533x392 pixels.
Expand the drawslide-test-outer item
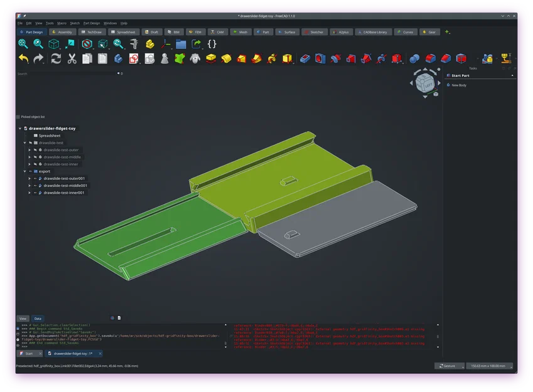coord(30,150)
